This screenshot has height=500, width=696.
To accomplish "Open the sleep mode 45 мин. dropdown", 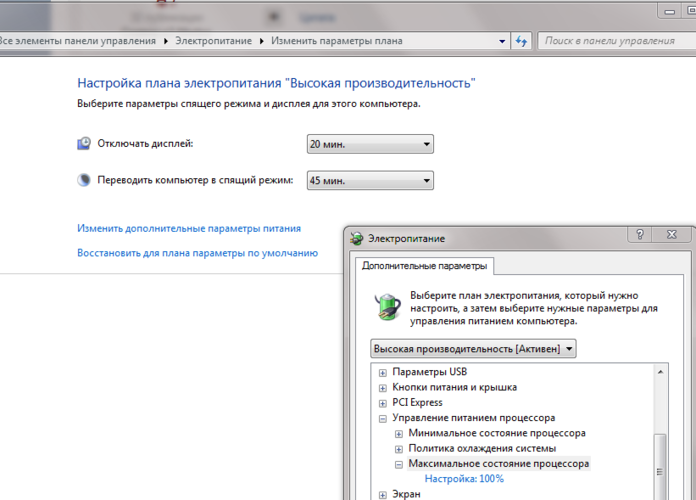I will click(x=369, y=181).
